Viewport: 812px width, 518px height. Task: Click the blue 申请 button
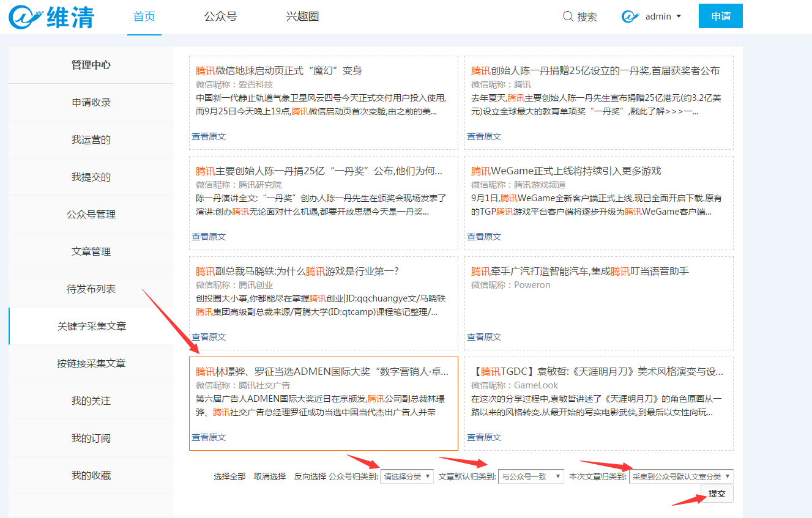tap(721, 16)
